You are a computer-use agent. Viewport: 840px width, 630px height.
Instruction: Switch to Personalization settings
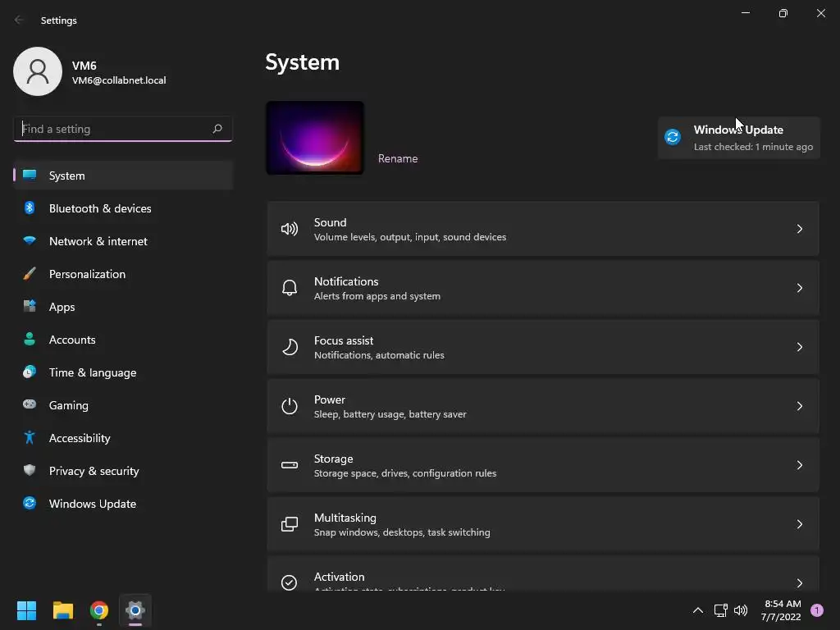[x=123, y=274]
